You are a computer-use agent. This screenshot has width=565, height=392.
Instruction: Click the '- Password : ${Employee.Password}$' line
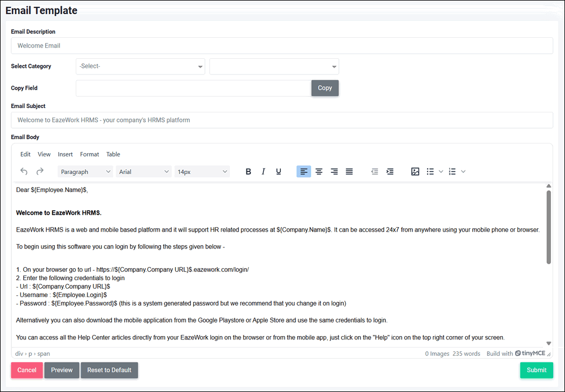67,303
